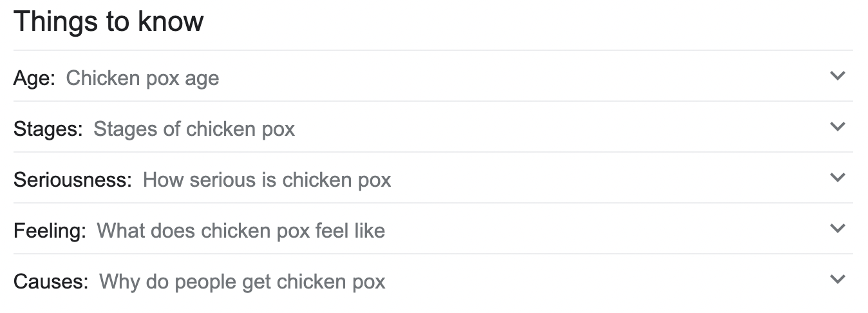
Task: Click 'Why do people get chicken pox'
Action: pyautogui.click(x=242, y=281)
